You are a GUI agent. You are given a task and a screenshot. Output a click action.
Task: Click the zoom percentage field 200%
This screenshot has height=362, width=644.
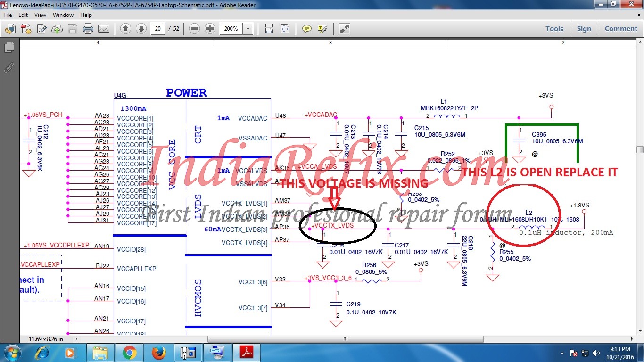pyautogui.click(x=231, y=29)
